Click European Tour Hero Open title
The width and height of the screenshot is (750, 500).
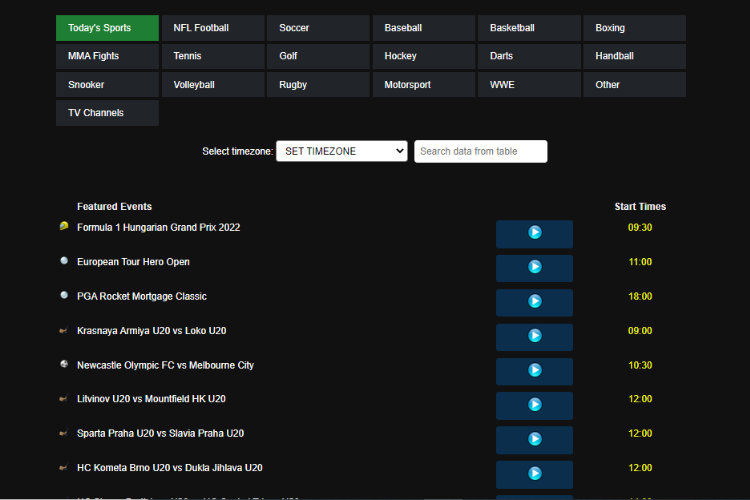[x=133, y=262]
